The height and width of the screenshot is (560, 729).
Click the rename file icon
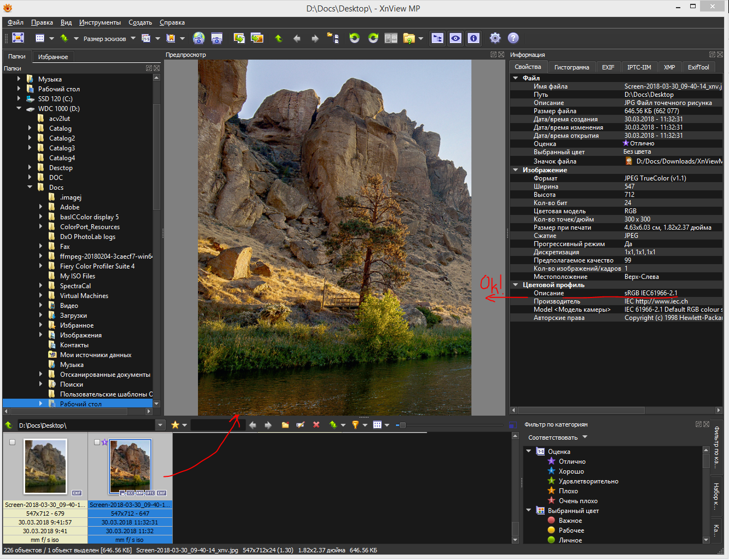(300, 425)
